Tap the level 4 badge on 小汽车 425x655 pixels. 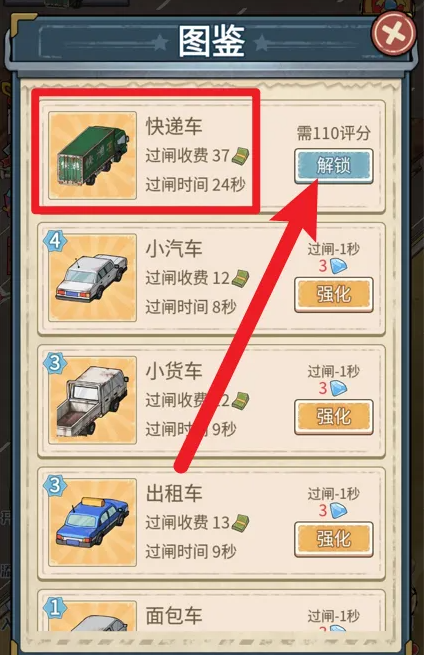click(x=55, y=241)
